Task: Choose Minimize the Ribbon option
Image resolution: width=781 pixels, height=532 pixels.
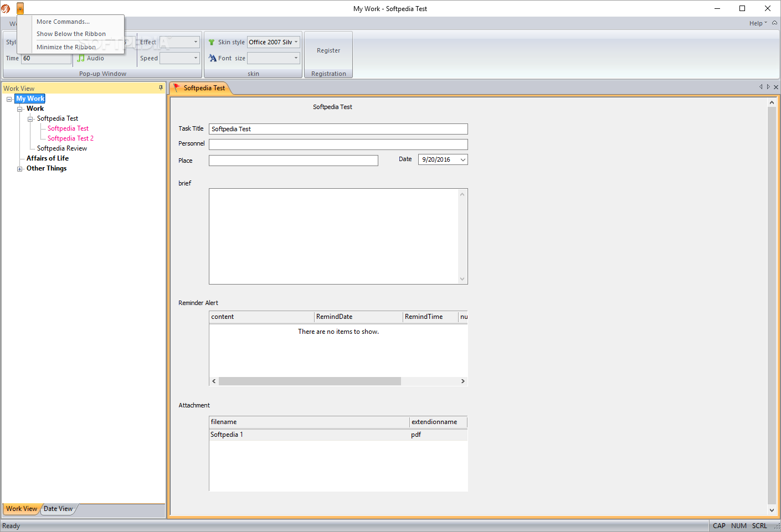Action: pos(66,47)
